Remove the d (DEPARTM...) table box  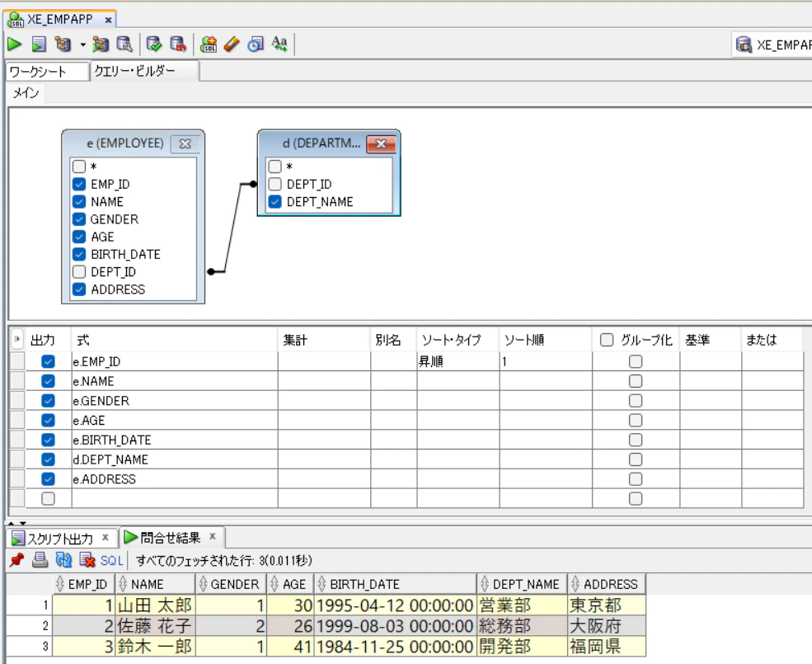(381, 144)
